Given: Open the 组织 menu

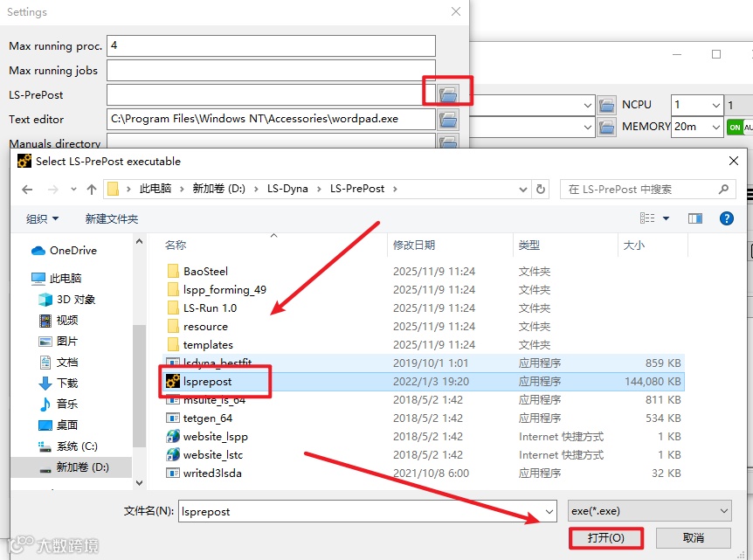Looking at the screenshot, I should click(x=42, y=219).
